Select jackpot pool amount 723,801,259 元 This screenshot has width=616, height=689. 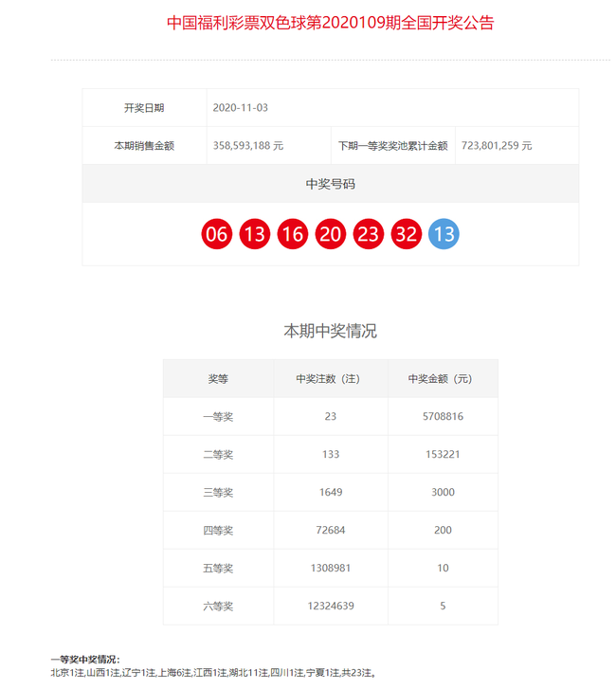[497, 145]
